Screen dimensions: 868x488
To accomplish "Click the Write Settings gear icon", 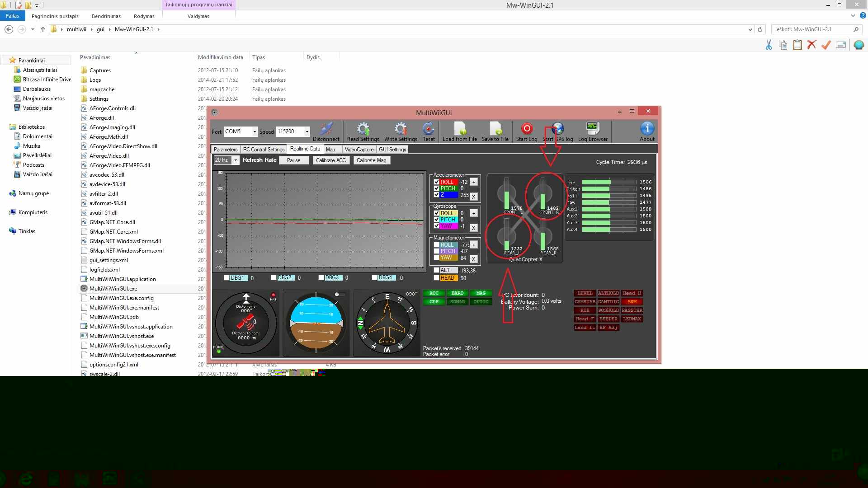I will [x=401, y=129].
